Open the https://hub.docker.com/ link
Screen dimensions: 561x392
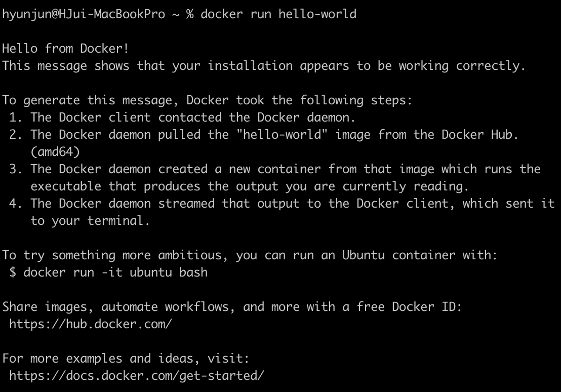coord(91,324)
